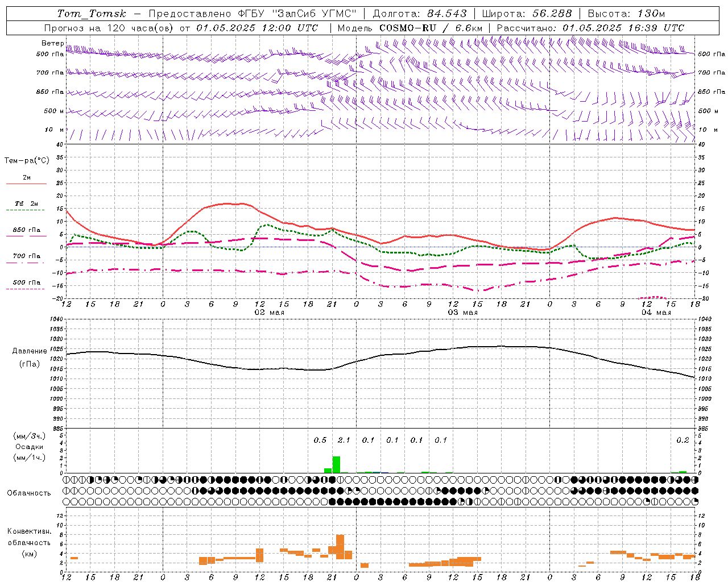Viewport: 728px width, 582px height.
Task: Click the 500 гПа temperature legend label
Action: [x=27, y=282]
